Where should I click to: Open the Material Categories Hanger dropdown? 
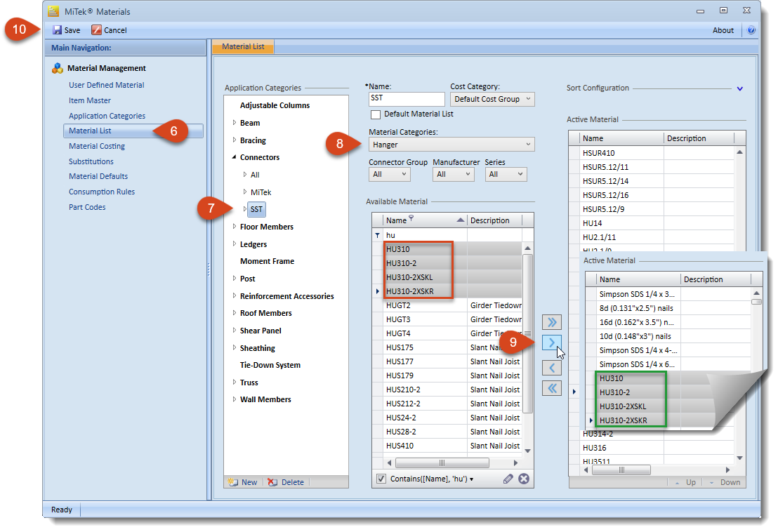point(451,145)
